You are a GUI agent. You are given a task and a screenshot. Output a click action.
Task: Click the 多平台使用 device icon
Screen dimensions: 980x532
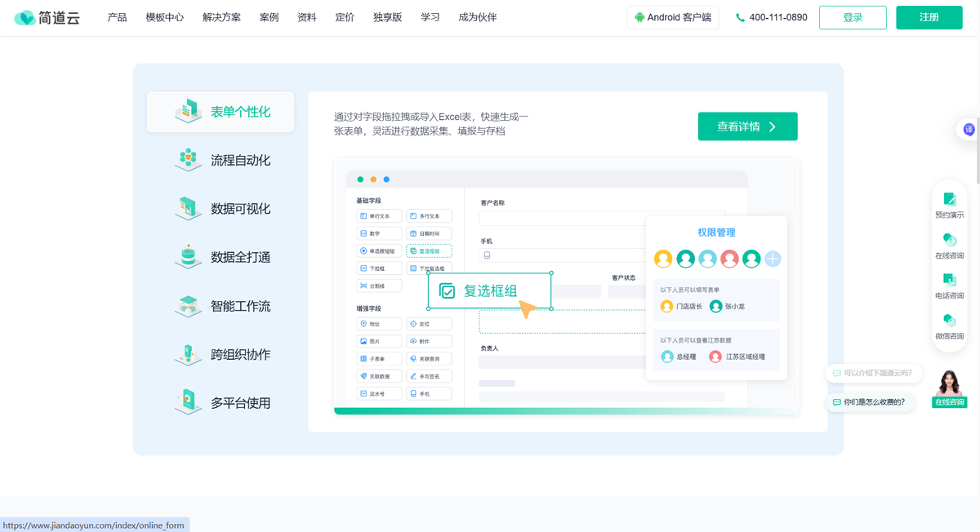pyautogui.click(x=188, y=402)
